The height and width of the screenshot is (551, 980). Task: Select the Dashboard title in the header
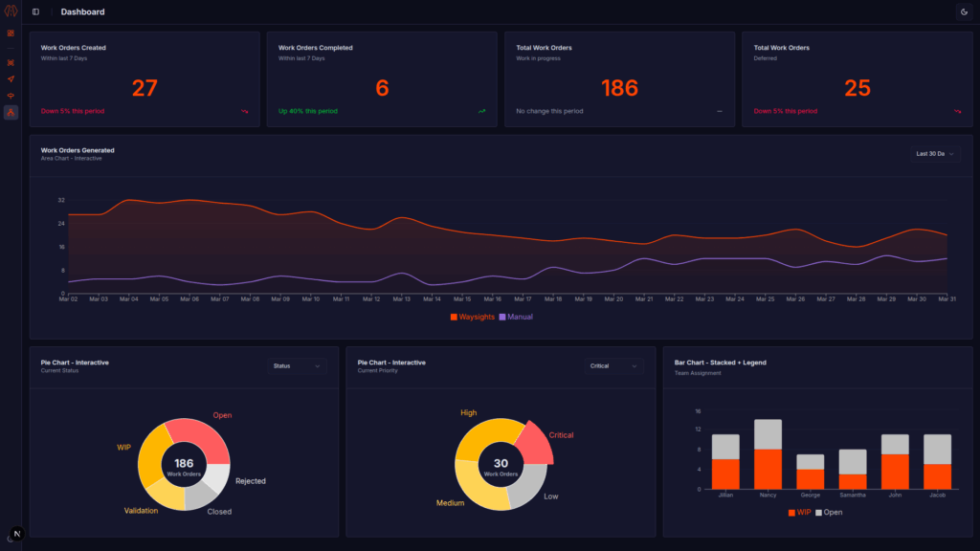click(82, 11)
